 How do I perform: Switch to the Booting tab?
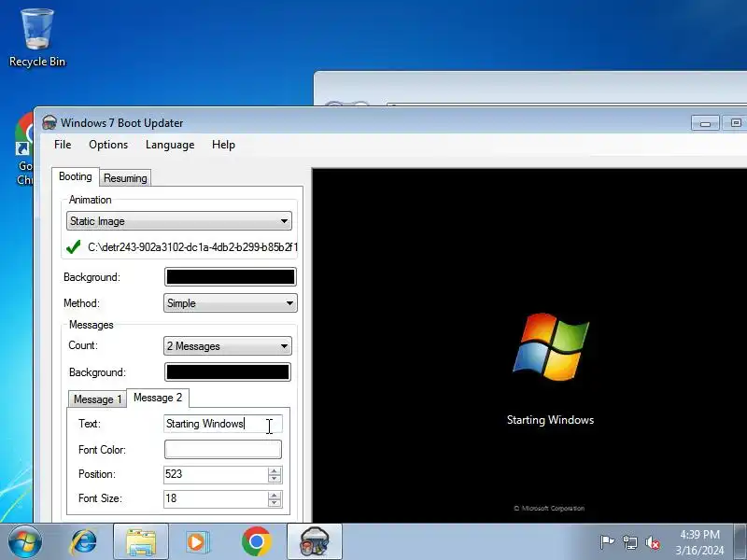(x=76, y=176)
